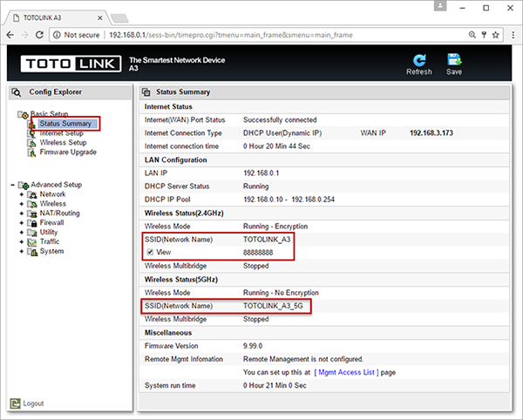Screen dimensions: 523x420
Task: Click the LAN IP value 192.168.0.1
Action: point(261,173)
